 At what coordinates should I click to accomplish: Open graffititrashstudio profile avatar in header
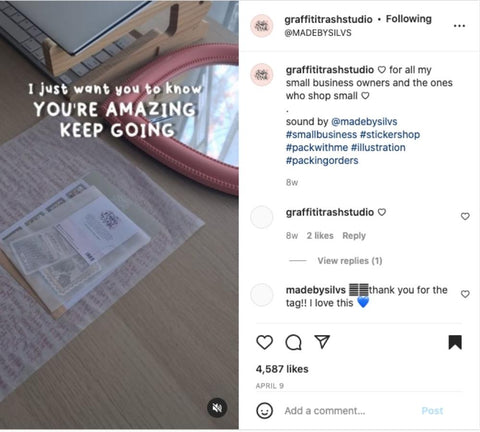click(x=262, y=26)
